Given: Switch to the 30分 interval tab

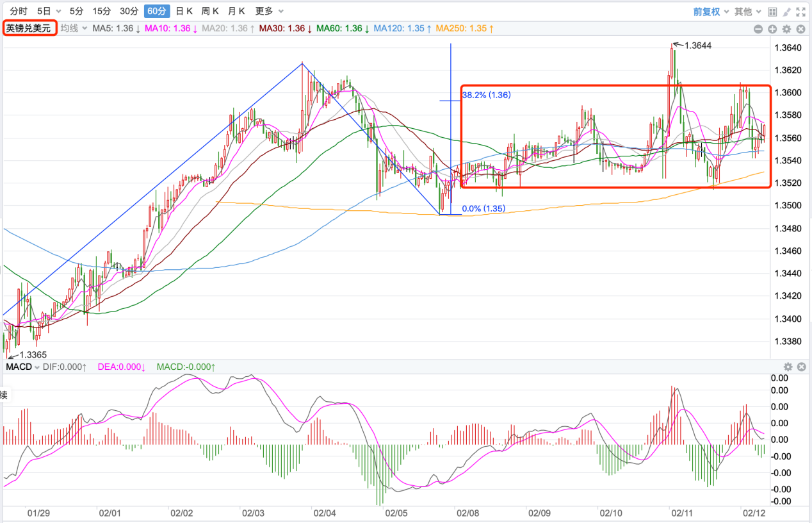Looking at the screenshot, I should pyautogui.click(x=129, y=12).
